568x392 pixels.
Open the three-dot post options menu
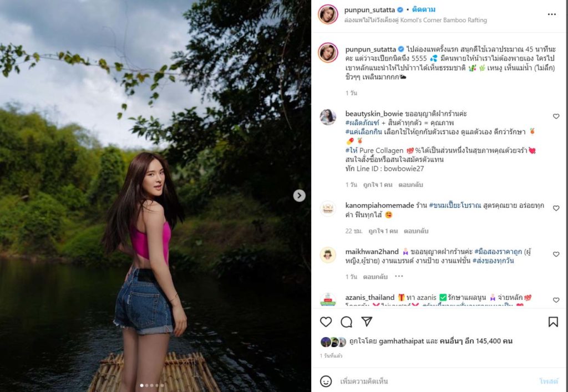click(x=551, y=14)
